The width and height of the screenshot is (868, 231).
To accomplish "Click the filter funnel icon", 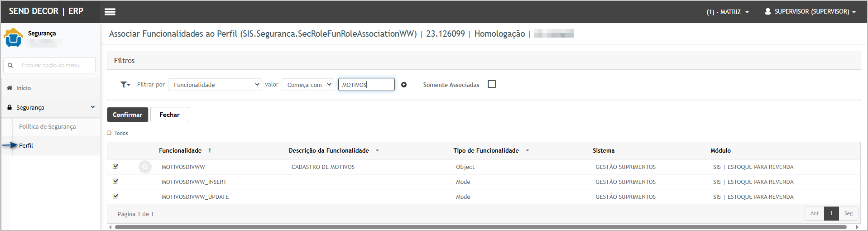I will (x=124, y=85).
